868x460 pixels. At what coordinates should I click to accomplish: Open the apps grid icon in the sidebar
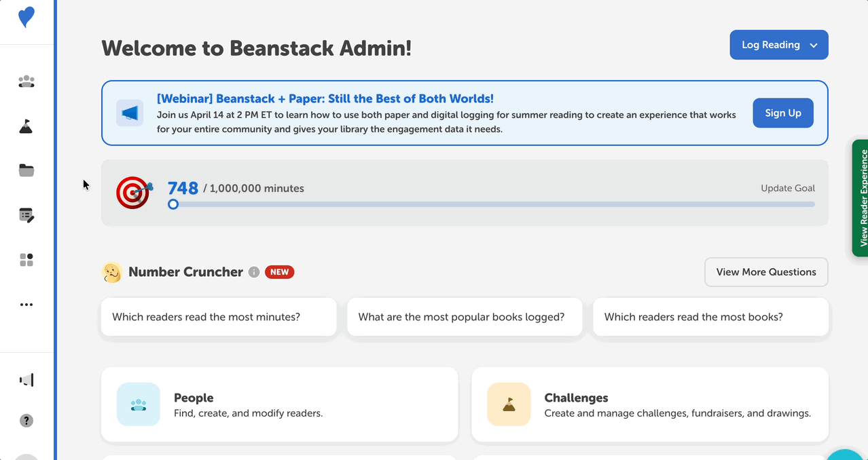click(26, 260)
